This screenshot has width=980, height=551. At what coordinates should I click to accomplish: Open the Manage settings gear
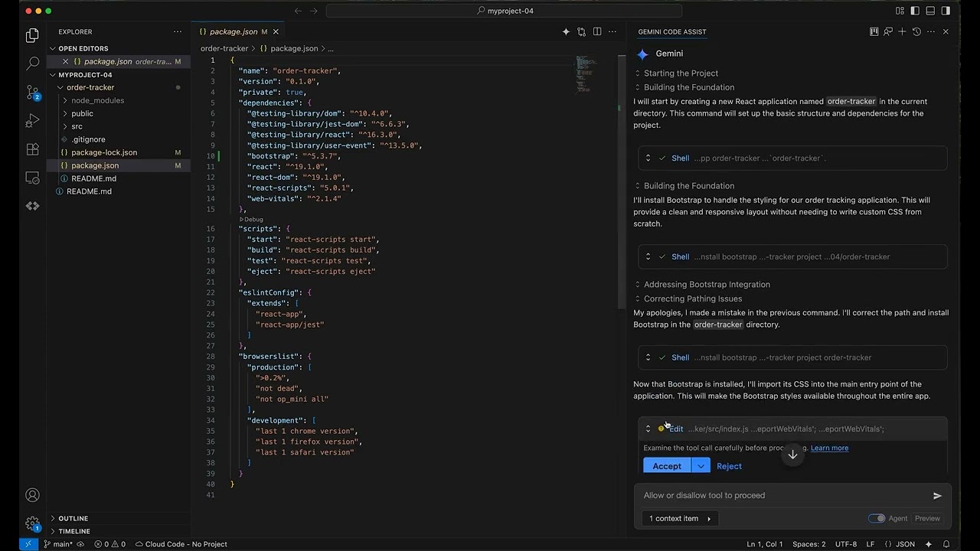tap(32, 524)
